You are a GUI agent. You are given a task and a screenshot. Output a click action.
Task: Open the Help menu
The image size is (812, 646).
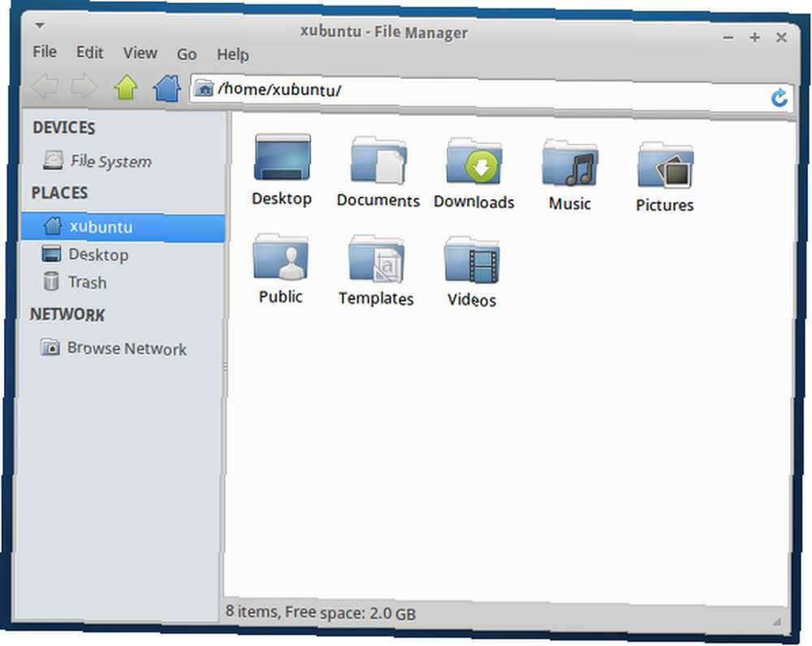[232, 54]
